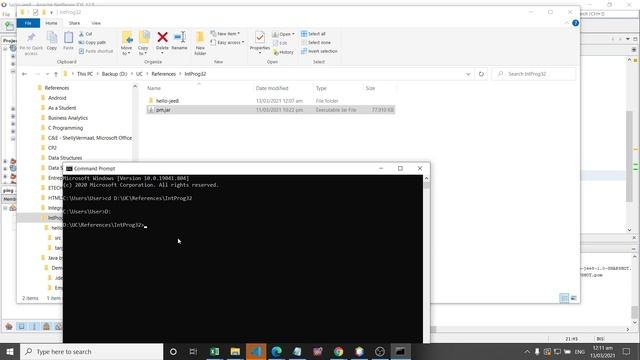Click the Explorer back arrow
Image resolution: width=640 pixels, height=360 pixels.
(24, 74)
